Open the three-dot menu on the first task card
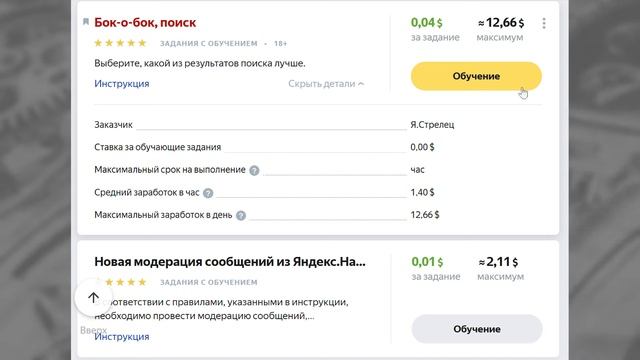Viewport: 640px width, 360px height. tap(544, 23)
